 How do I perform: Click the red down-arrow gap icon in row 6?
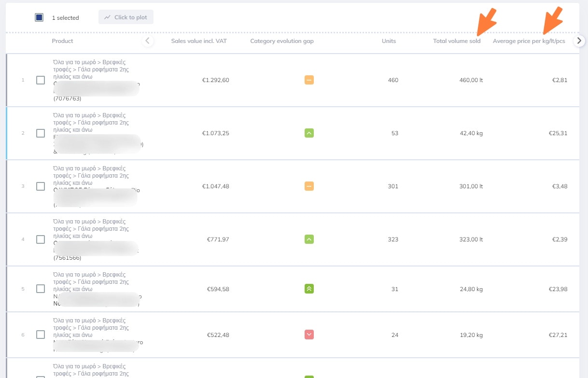(309, 335)
